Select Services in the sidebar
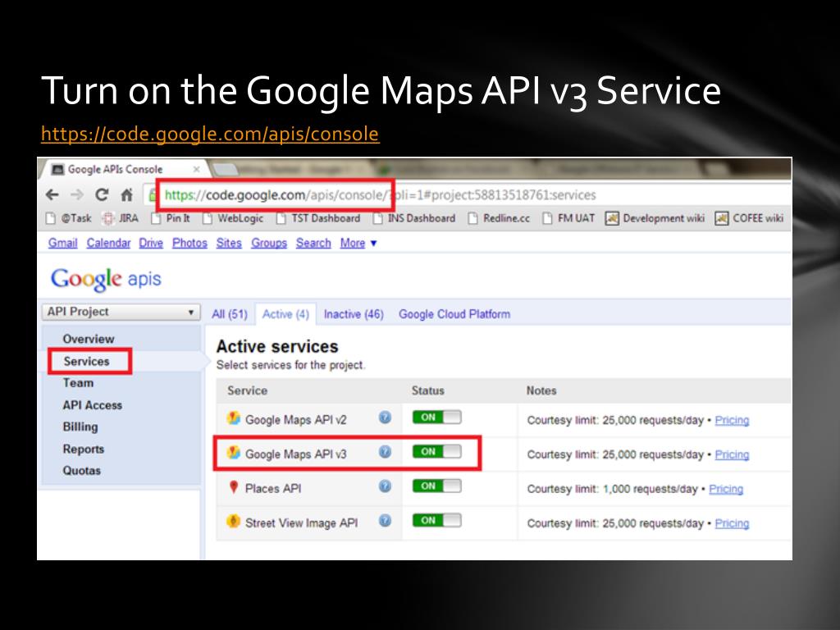Image resolution: width=840 pixels, height=630 pixels. pos(86,362)
